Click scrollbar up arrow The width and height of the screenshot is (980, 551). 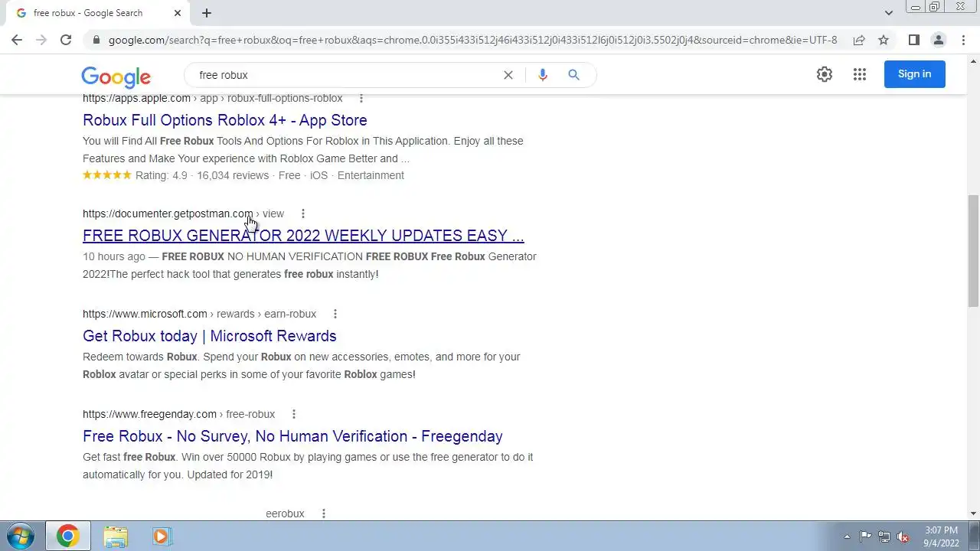973,60
